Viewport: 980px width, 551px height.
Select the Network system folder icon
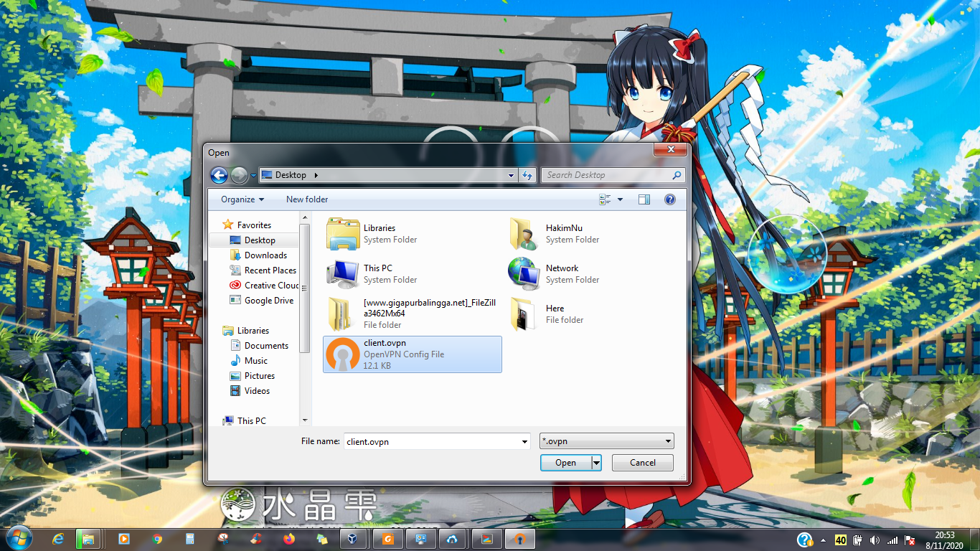(x=524, y=273)
